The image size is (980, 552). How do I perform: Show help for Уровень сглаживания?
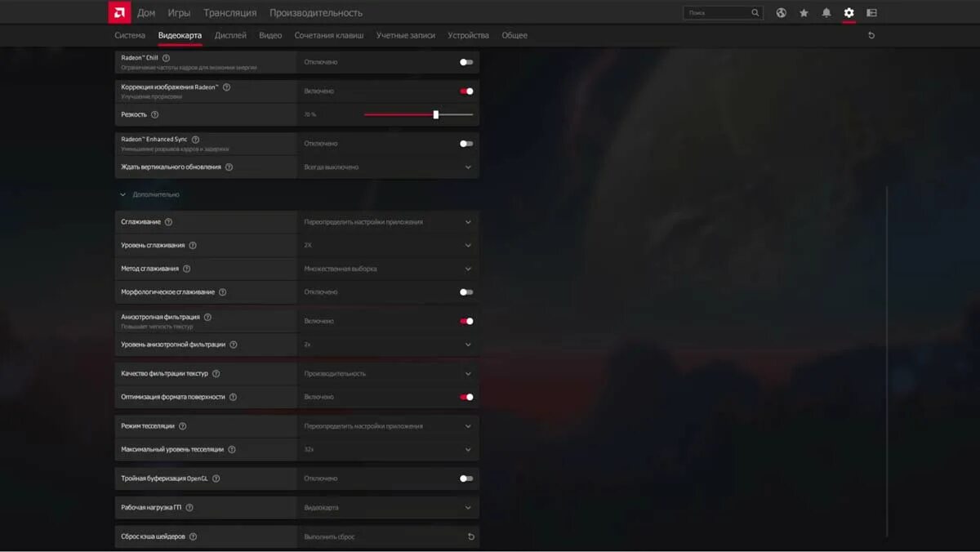pos(193,245)
